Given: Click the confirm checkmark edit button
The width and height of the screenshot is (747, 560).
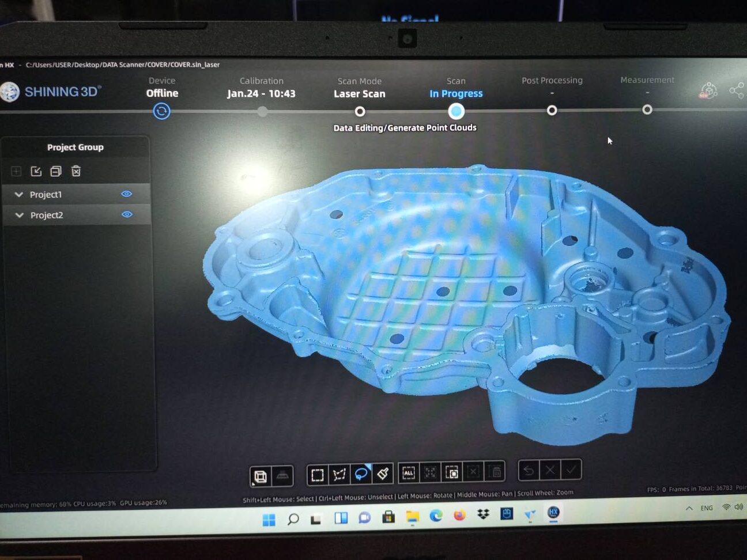Looking at the screenshot, I should (x=571, y=470).
